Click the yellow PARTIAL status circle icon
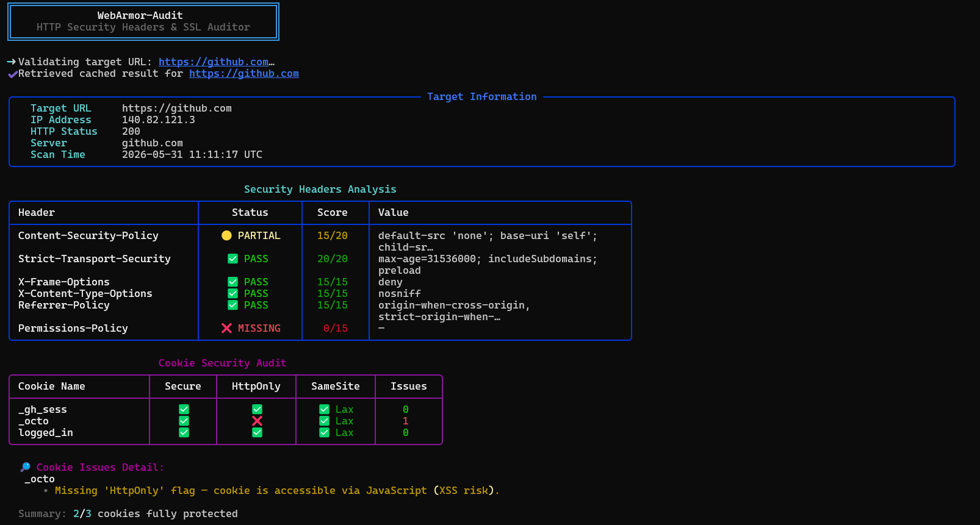980x525 pixels. coord(226,235)
